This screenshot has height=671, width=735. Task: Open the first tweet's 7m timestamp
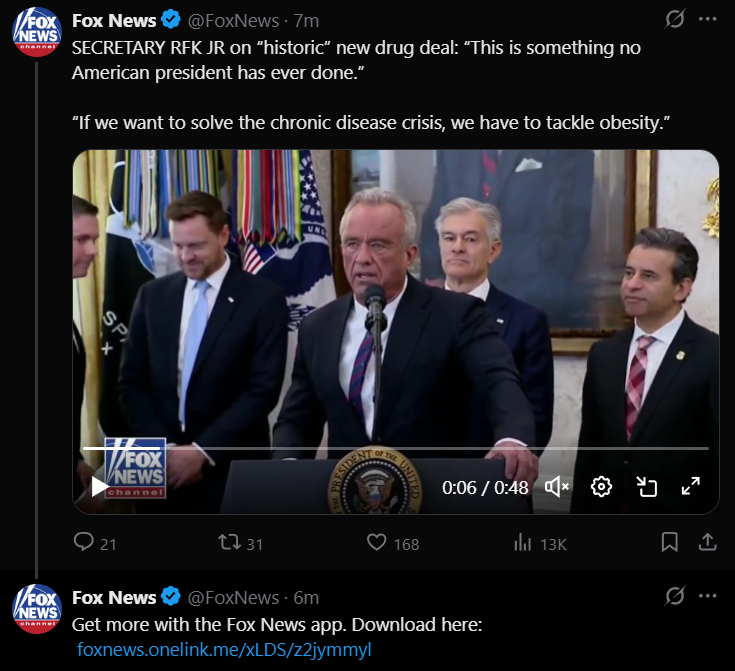[307, 20]
